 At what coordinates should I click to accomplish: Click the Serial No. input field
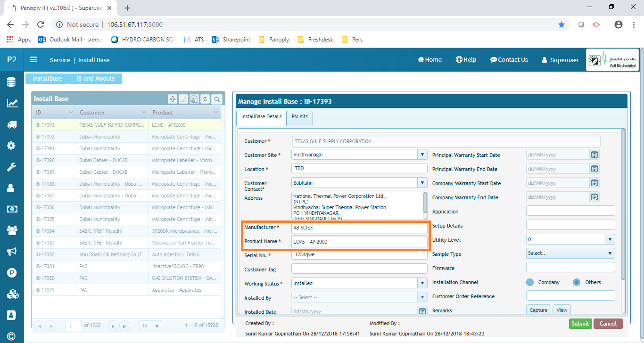(359, 255)
